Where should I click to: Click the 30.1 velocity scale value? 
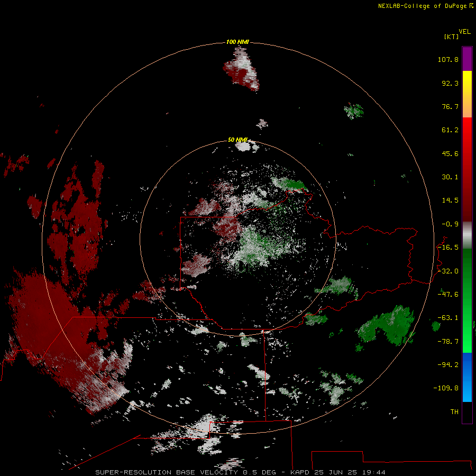(450, 177)
